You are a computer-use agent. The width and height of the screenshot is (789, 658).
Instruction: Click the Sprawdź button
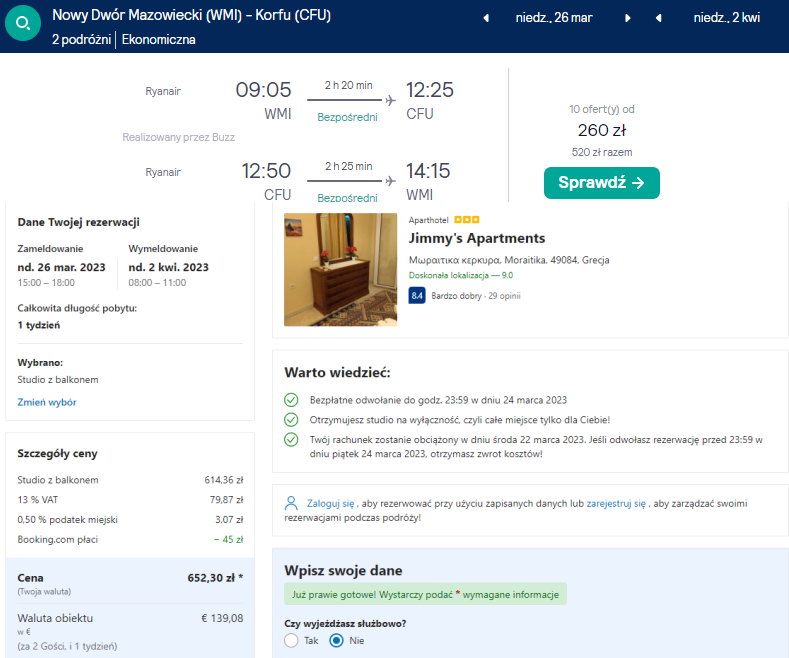click(601, 183)
